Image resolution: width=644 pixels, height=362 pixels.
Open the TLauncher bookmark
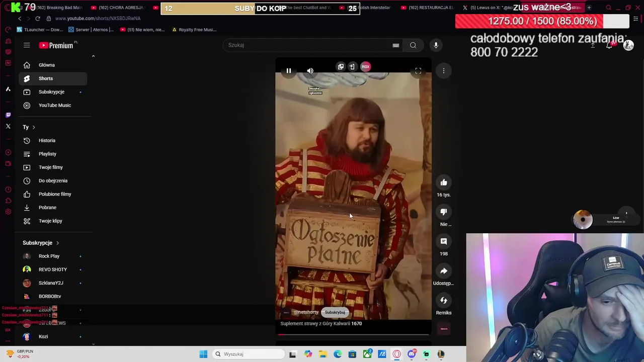40,30
